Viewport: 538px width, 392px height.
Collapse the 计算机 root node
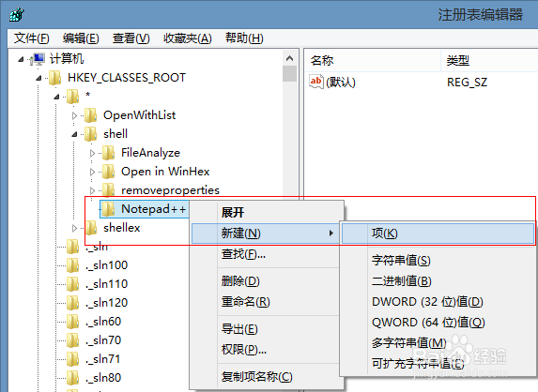pos(21,60)
